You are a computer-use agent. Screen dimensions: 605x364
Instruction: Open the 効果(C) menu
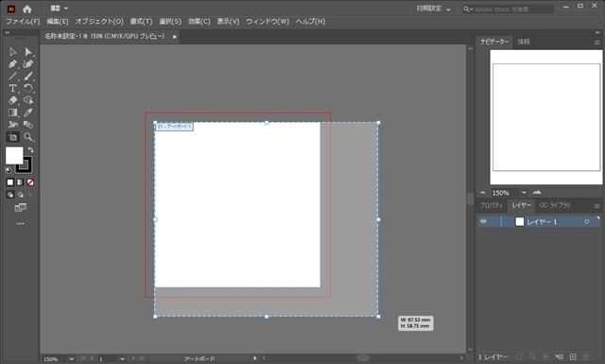click(x=199, y=22)
